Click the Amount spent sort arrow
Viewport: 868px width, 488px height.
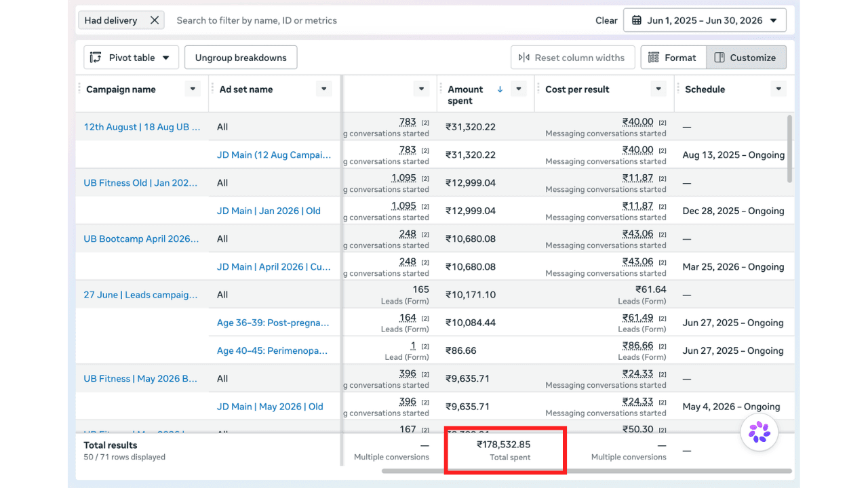(500, 89)
